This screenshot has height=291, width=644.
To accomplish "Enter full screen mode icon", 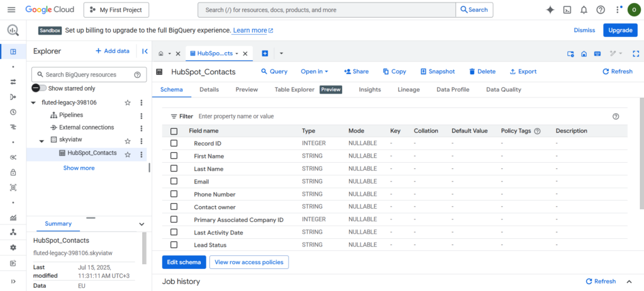I will pyautogui.click(x=636, y=53).
